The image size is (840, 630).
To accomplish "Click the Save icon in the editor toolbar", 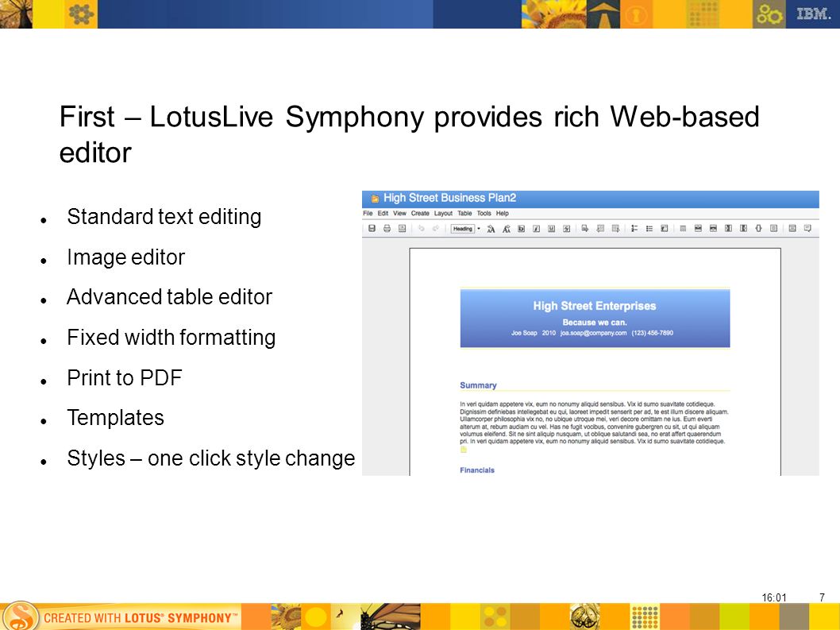I will click(372, 229).
